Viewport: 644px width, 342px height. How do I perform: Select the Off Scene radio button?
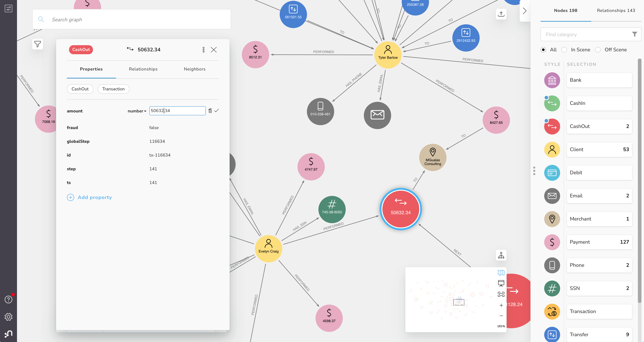click(598, 50)
